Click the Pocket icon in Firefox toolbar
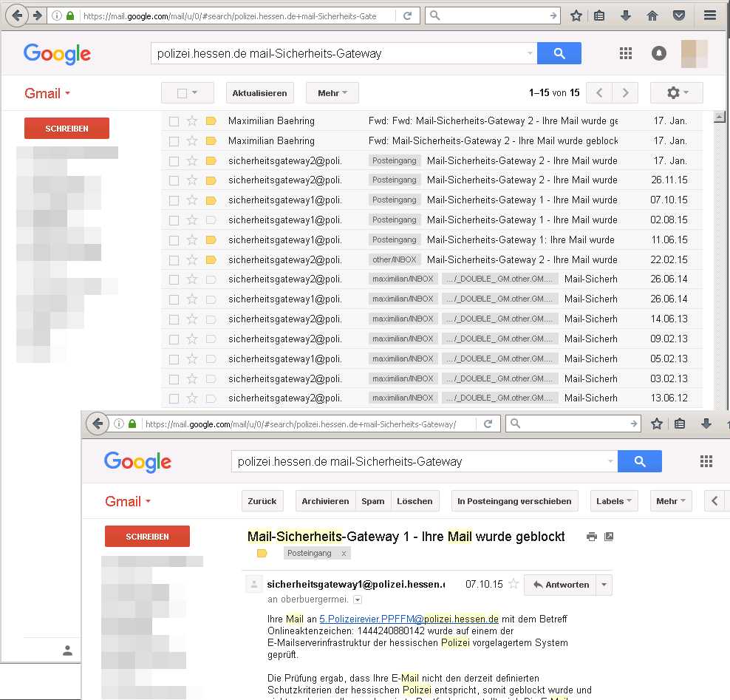730x700 pixels. (678, 16)
